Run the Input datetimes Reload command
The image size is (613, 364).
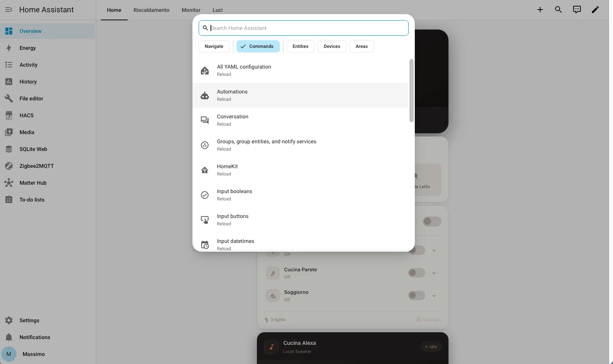click(x=301, y=243)
